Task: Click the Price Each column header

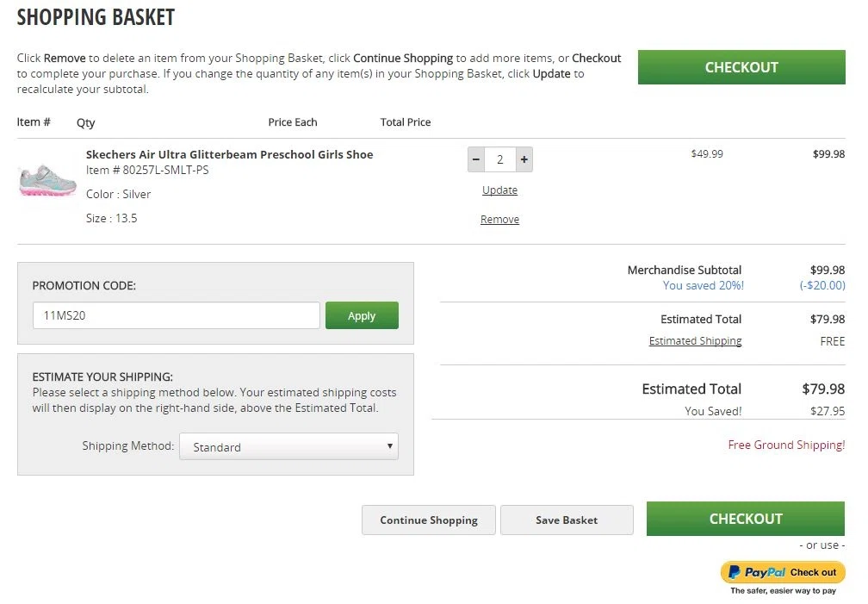Action: point(292,121)
